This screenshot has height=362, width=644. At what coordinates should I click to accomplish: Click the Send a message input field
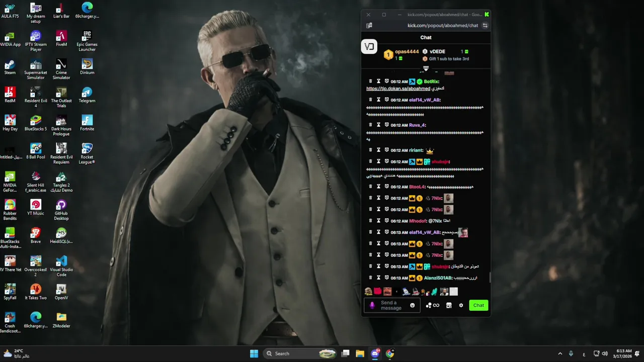[391, 305]
